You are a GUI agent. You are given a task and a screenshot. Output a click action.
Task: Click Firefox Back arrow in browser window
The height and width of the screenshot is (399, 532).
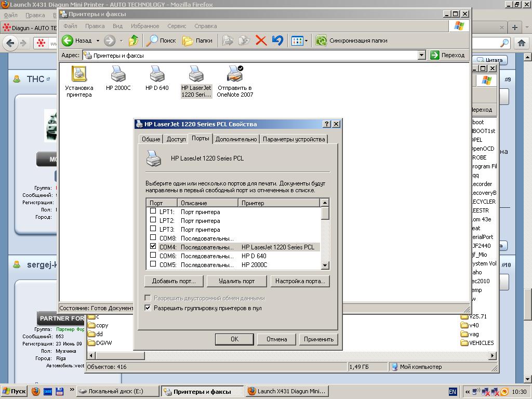pyautogui.click(x=10, y=43)
